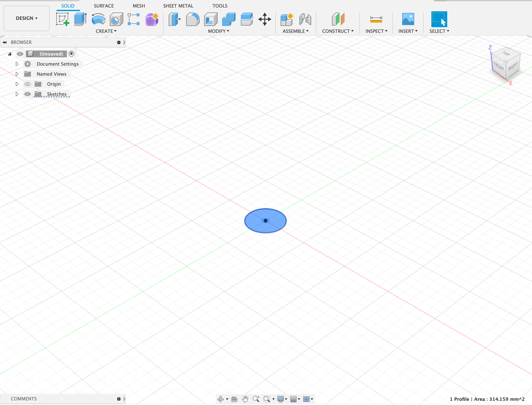
Task: Open the INSPECT dropdown menu
Action: pyautogui.click(x=376, y=31)
